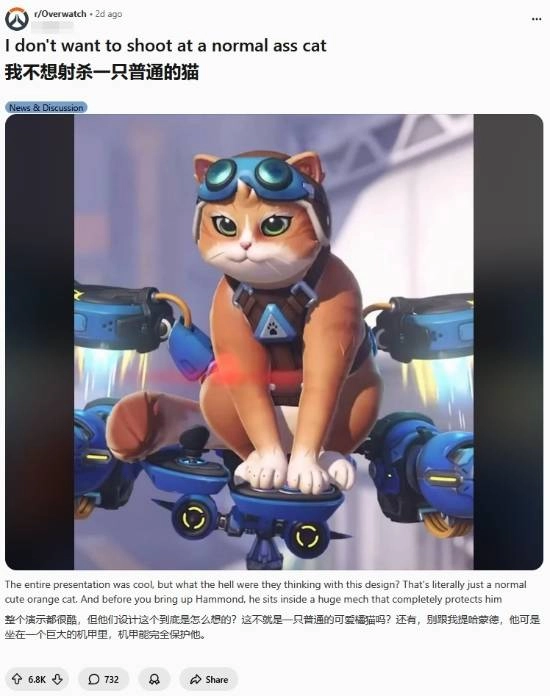Screen dimensions: 550x696
Task: Click the 6.8K vote score
Action: (x=37, y=680)
